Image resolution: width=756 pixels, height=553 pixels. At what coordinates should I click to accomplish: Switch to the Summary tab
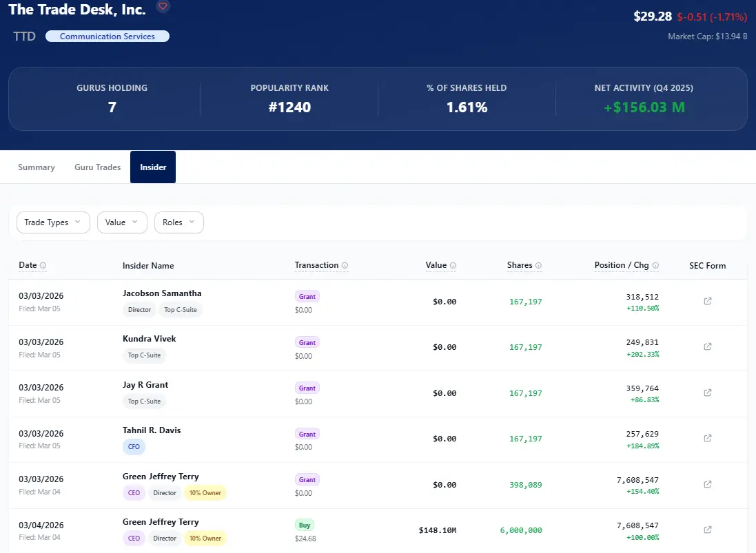(37, 167)
